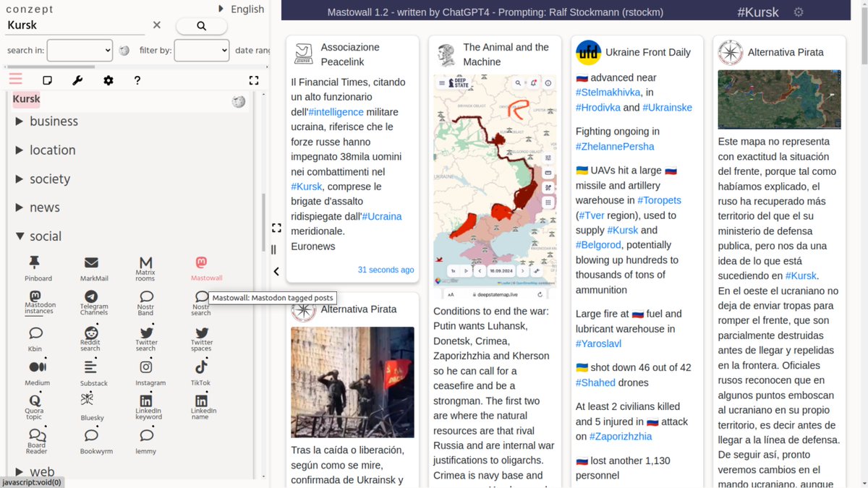Open the 31 seconds ago timestamp

tap(386, 270)
